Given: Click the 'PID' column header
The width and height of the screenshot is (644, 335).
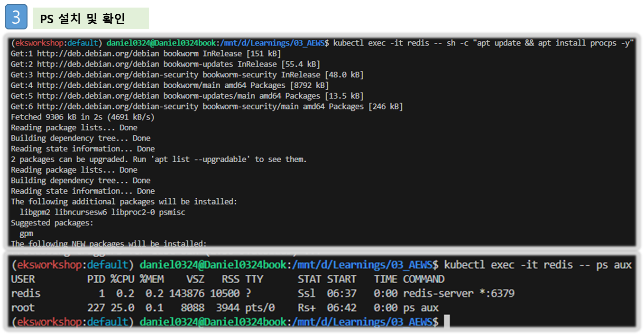Looking at the screenshot, I should 96,279.
